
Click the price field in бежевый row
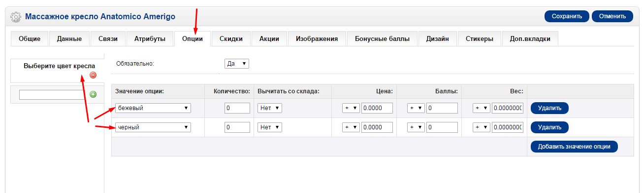click(377, 108)
